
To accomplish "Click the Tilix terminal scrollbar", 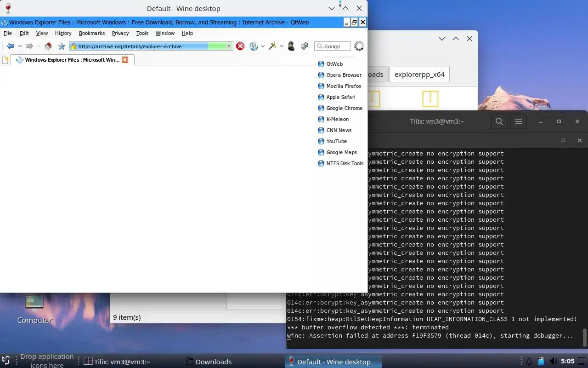I will click(x=585, y=338).
